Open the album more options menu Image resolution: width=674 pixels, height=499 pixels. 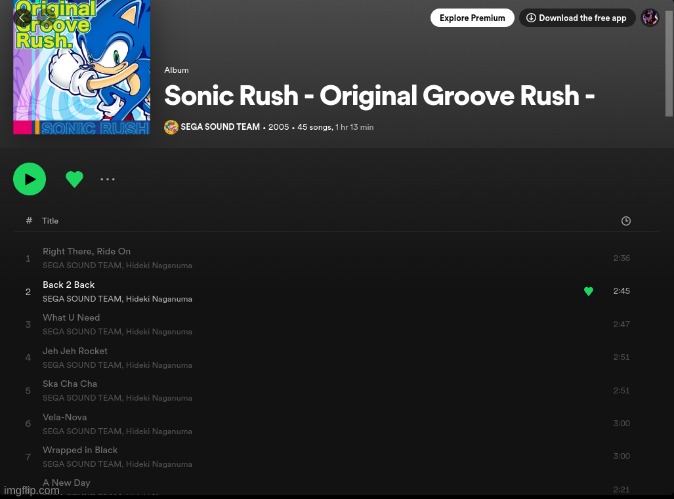point(107,179)
